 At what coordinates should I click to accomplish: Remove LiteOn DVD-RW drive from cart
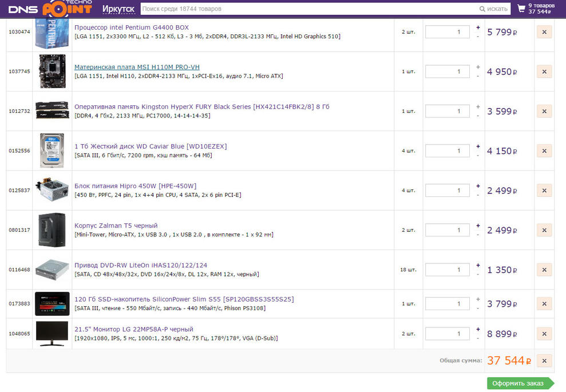[544, 270]
